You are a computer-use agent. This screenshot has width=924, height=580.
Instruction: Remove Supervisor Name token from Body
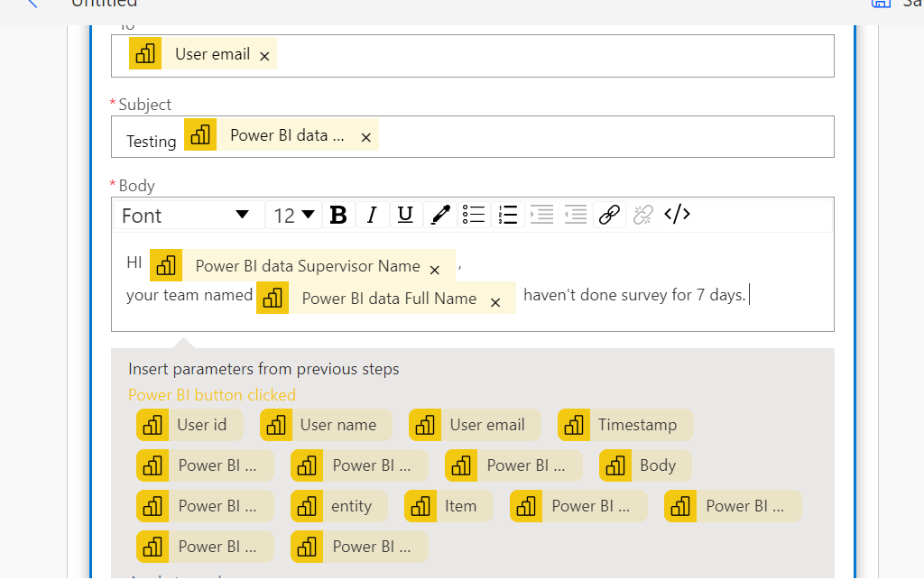(x=435, y=270)
